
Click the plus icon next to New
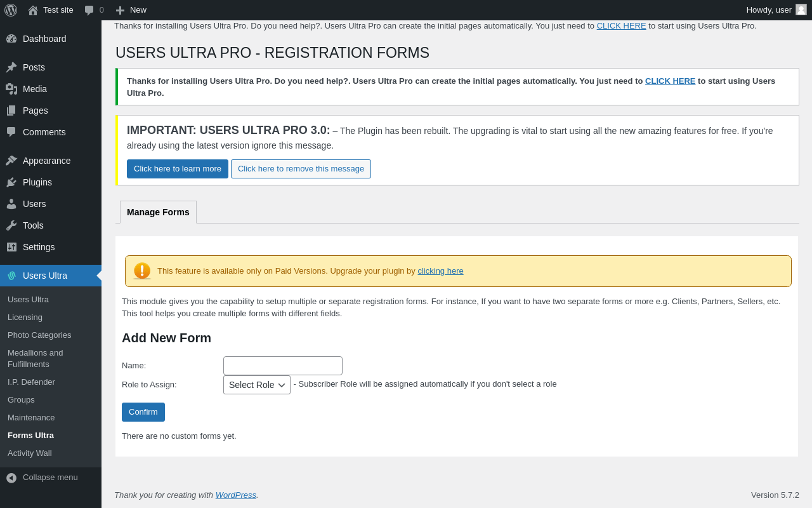pos(120,10)
